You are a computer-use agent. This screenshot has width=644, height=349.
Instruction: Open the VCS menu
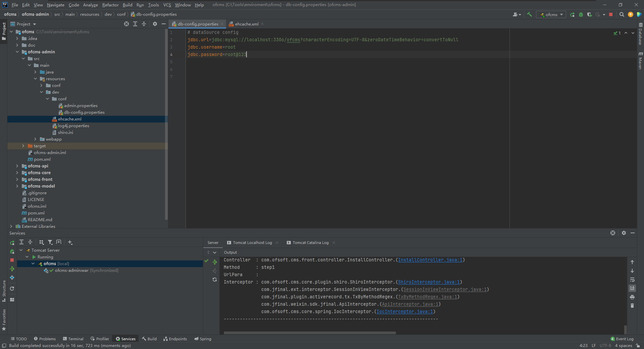(167, 5)
